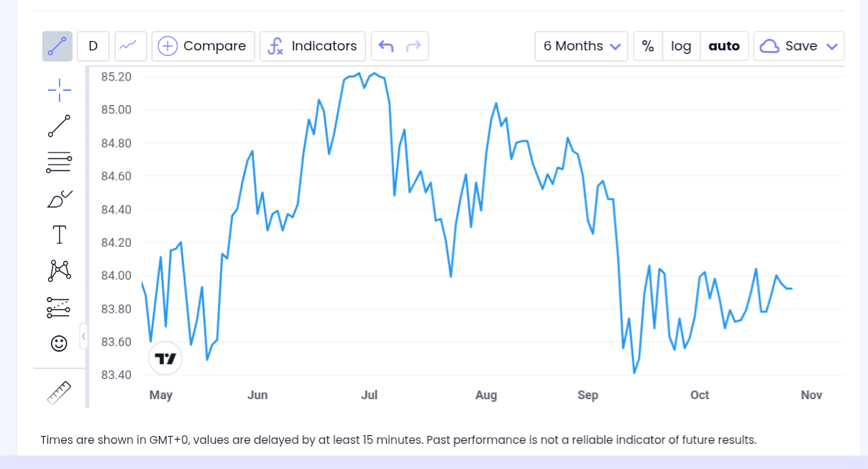Click the TradingView logo on chart

[165, 359]
